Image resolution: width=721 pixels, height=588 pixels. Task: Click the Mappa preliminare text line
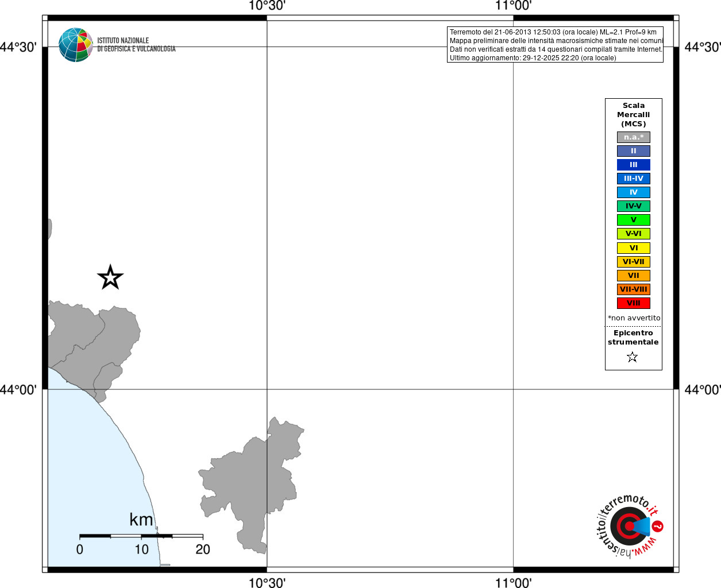[556, 41]
